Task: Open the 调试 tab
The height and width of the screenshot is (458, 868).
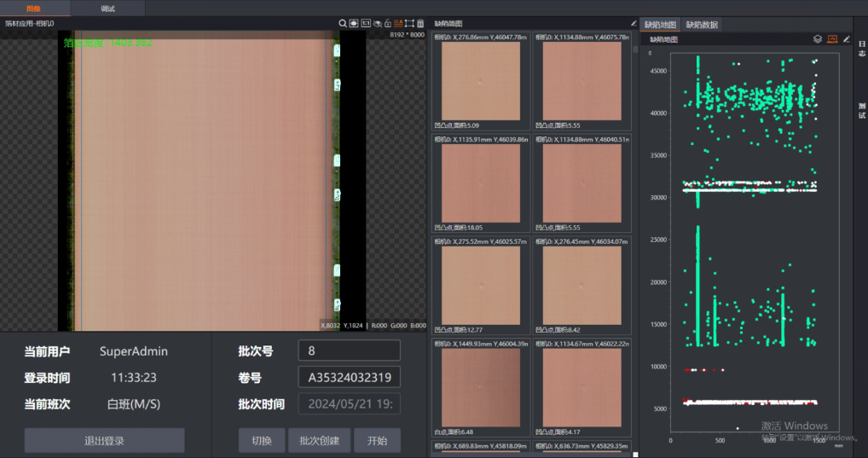Action: click(x=107, y=8)
